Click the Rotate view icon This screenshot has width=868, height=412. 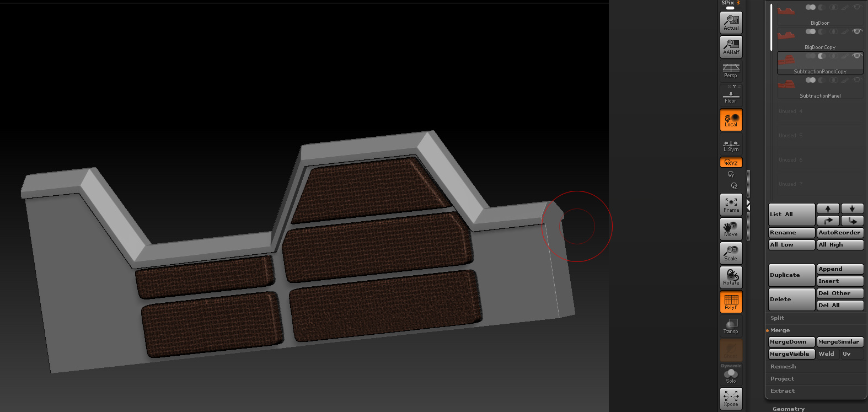731,277
